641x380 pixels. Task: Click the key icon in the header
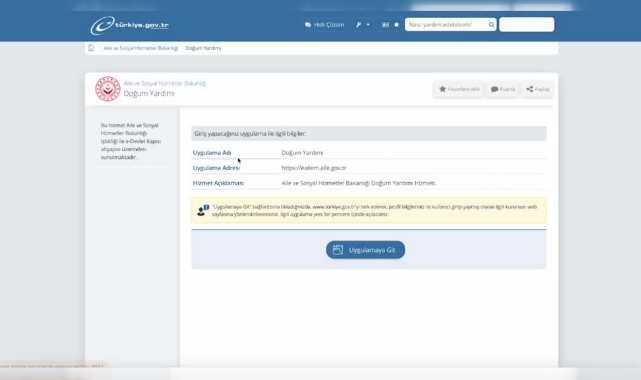coord(359,25)
